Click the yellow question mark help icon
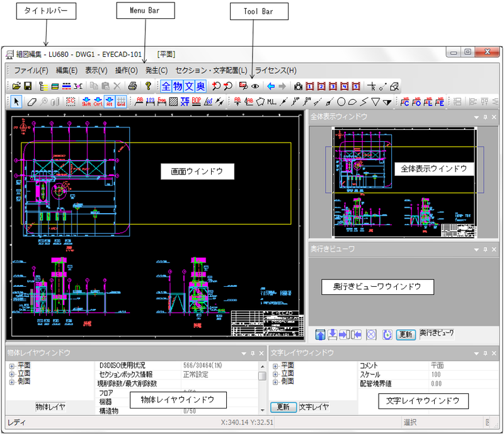 (x=148, y=86)
